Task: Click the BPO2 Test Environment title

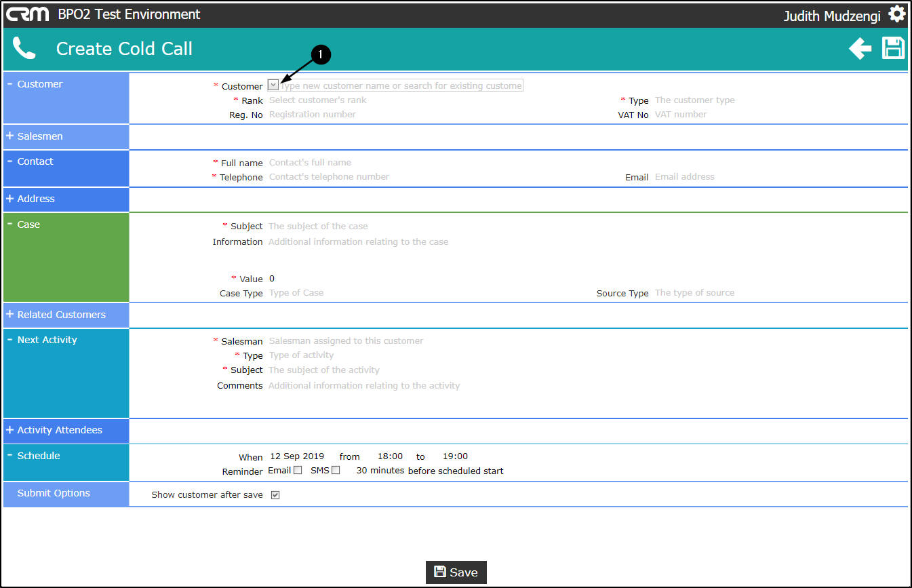Action: point(129,14)
